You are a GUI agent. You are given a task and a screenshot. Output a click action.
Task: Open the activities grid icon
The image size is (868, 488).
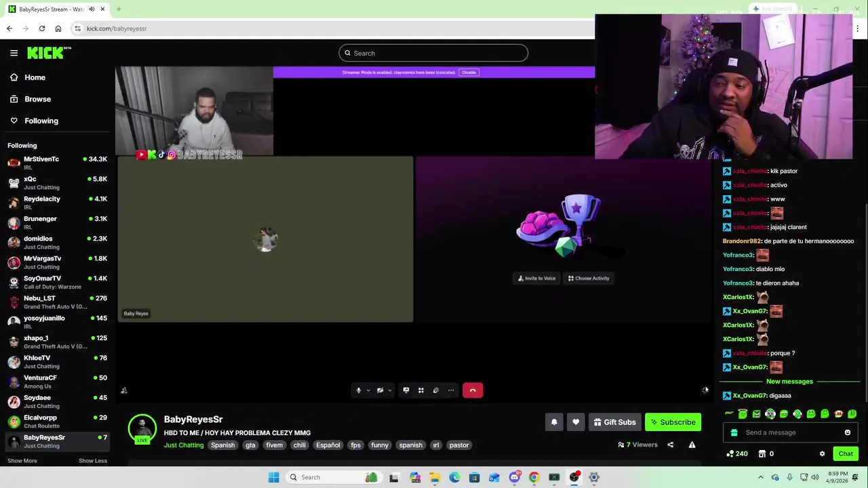[x=420, y=390]
